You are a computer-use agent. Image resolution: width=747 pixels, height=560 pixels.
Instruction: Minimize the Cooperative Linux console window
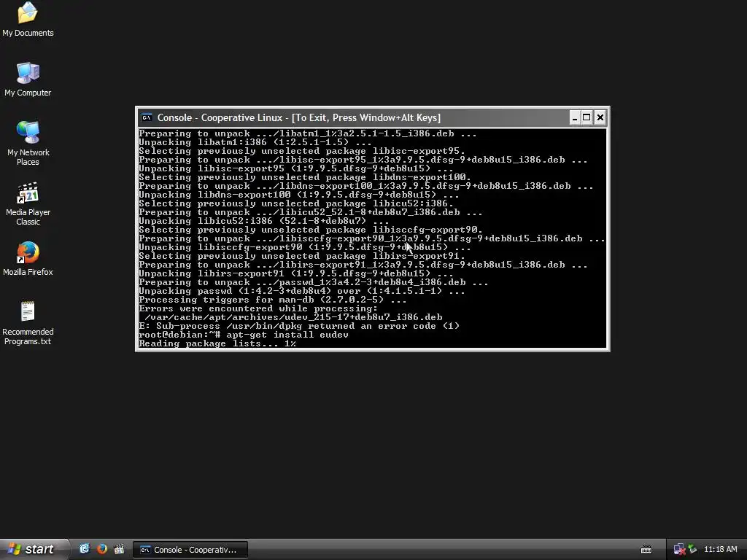[x=575, y=117]
